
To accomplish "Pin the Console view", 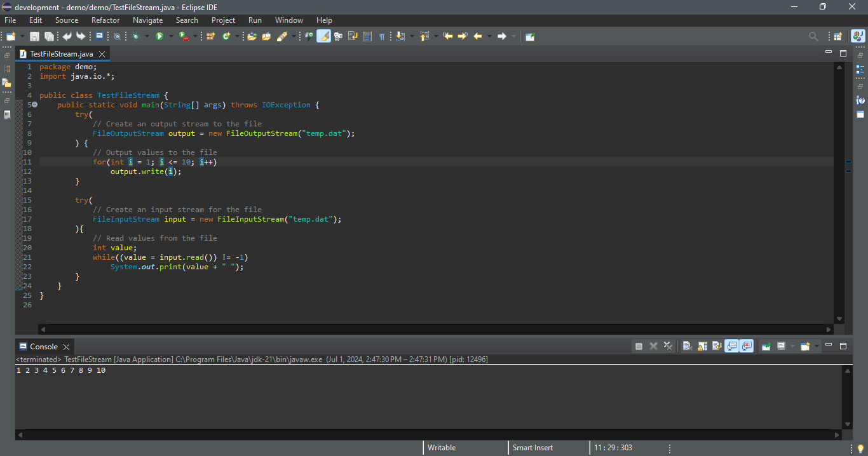I will click(x=766, y=346).
